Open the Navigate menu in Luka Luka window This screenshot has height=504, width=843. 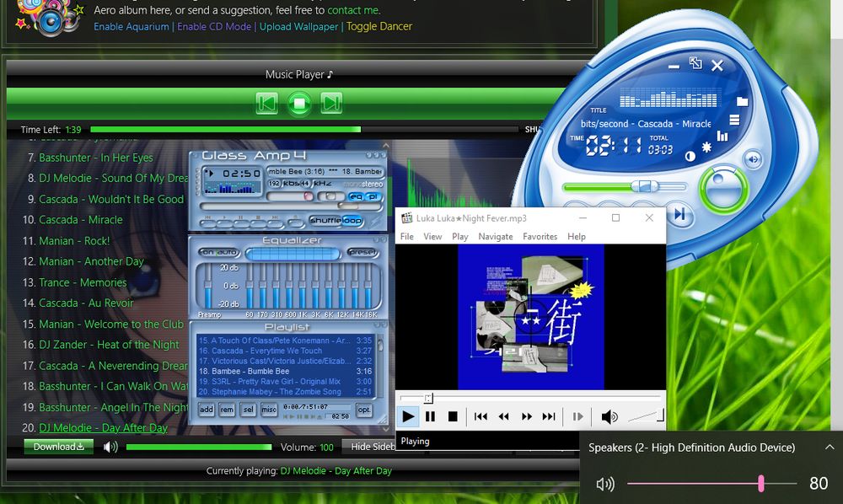495,237
